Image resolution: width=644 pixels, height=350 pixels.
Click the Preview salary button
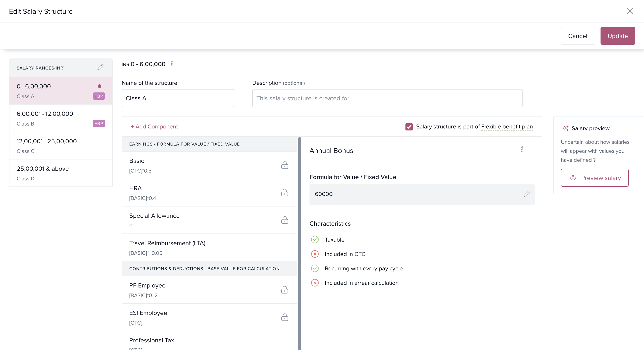(x=594, y=178)
